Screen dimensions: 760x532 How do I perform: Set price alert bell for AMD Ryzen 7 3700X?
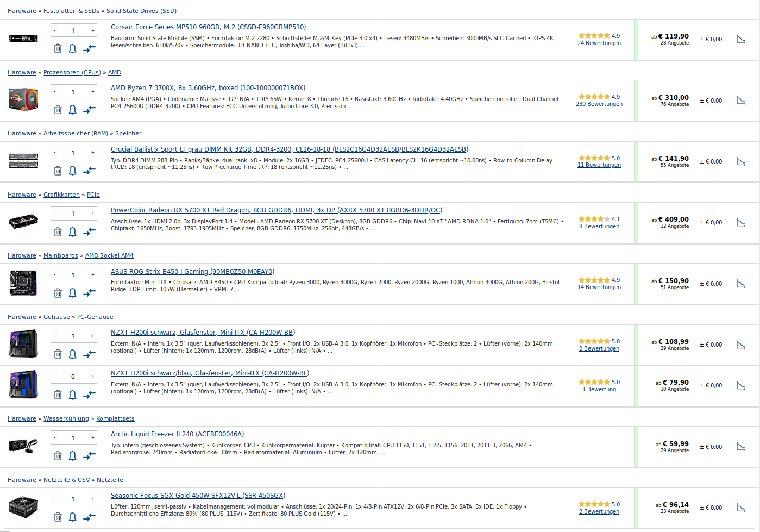(x=72, y=110)
